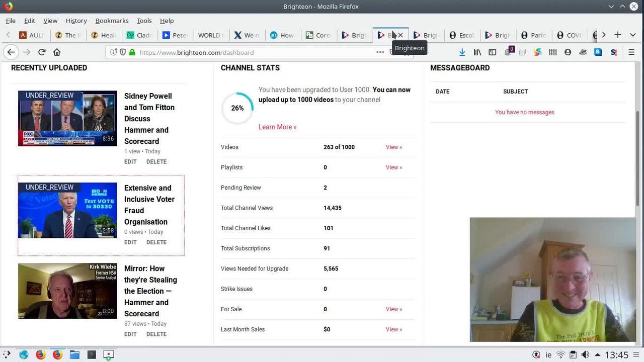644x362 pixels.
Task: Edit the Sidney Powell and Tom Fitton video
Action: [130, 162]
